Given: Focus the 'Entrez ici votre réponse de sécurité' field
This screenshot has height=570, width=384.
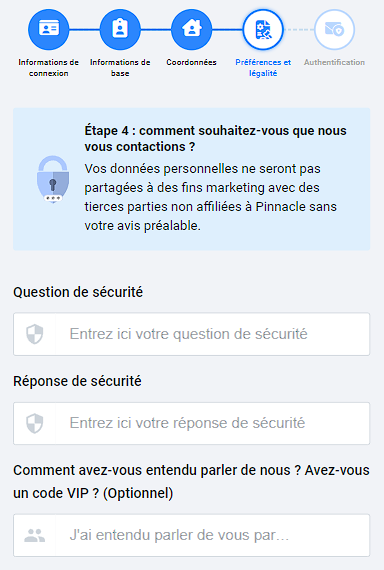Looking at the screenshot, I should point(192,423).
